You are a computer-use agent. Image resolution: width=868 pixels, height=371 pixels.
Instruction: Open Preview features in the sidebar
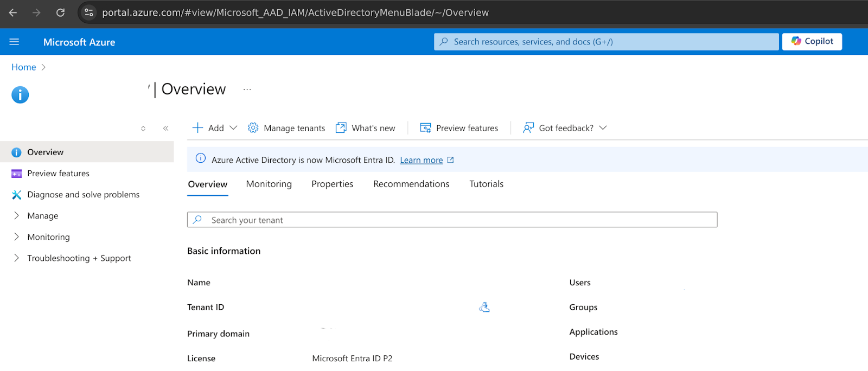point(58,174)
